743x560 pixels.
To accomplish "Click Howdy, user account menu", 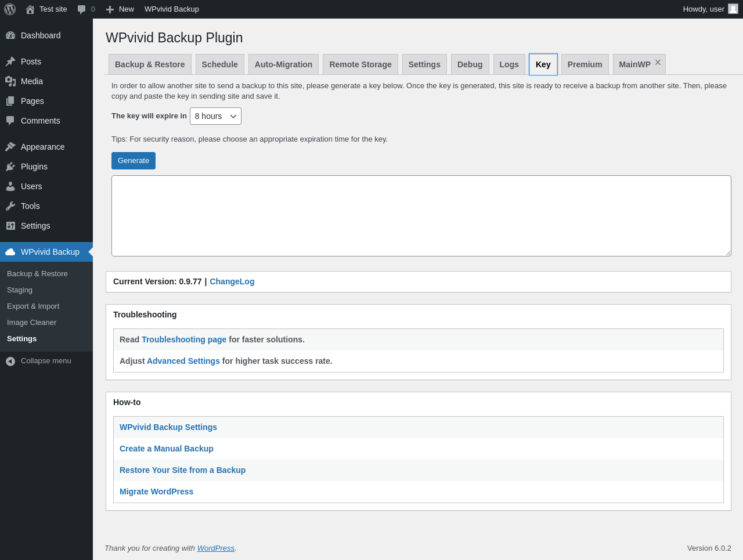I will pos(710,9).
